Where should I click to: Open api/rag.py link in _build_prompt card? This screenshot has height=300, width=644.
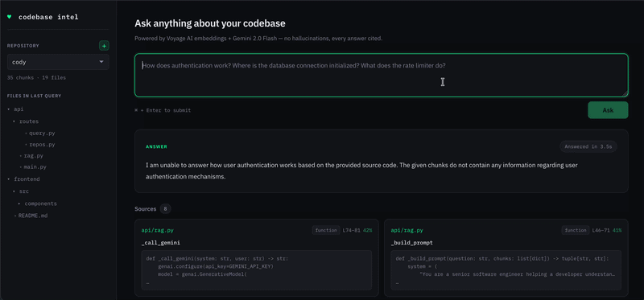click(x=407, y=231)
